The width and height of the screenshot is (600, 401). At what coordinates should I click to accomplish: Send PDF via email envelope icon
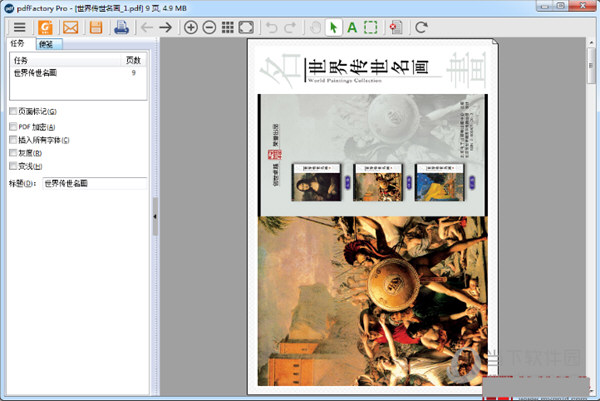[x=70, y=27]
